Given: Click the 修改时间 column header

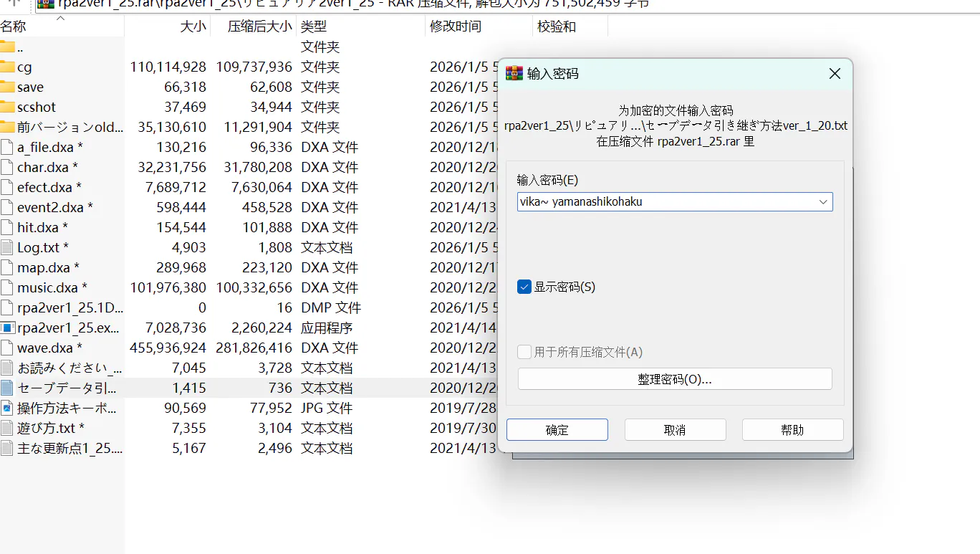Looking at the screenshot, I should (455, 27).
